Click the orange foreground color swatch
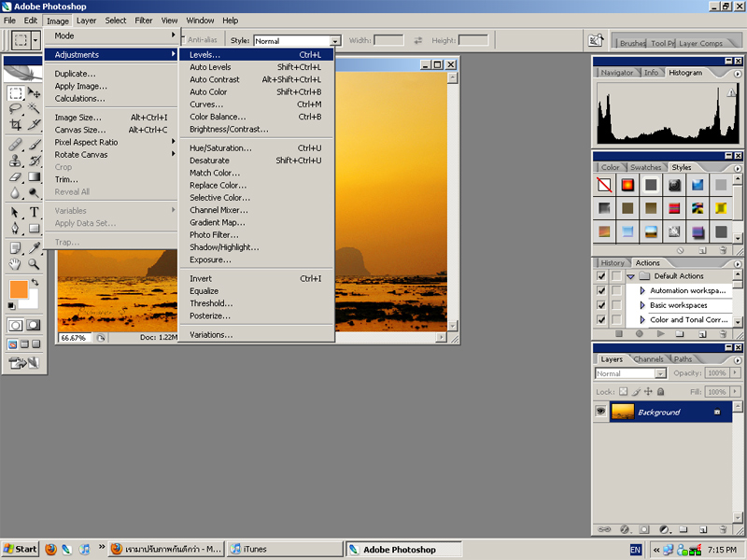 pyautogui.click(x=19, y=289)
